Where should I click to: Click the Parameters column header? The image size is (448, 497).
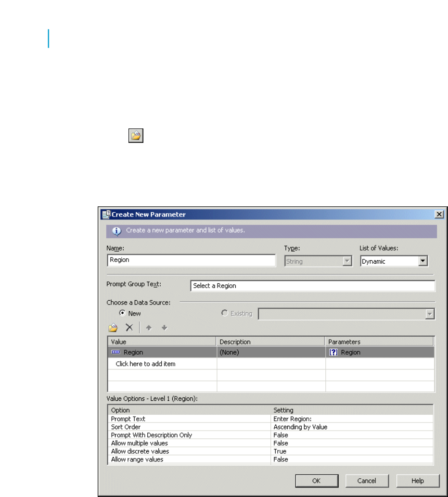point(379,342)
